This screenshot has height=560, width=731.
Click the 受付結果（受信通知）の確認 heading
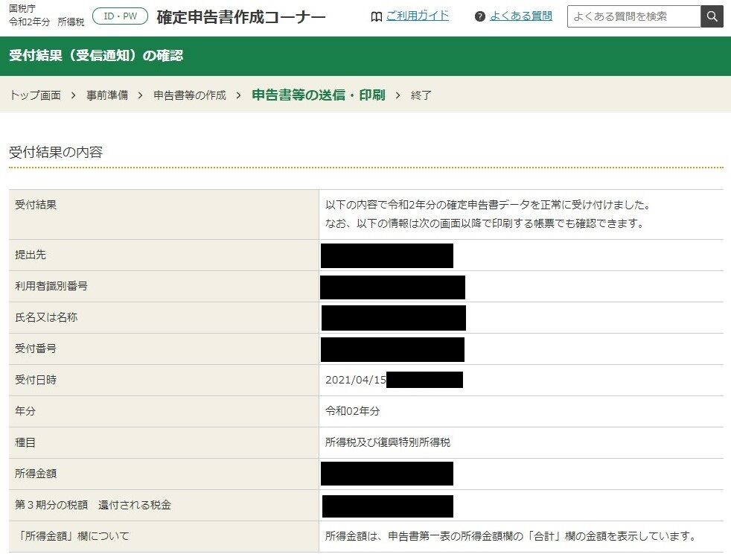(x=96, y=56)
